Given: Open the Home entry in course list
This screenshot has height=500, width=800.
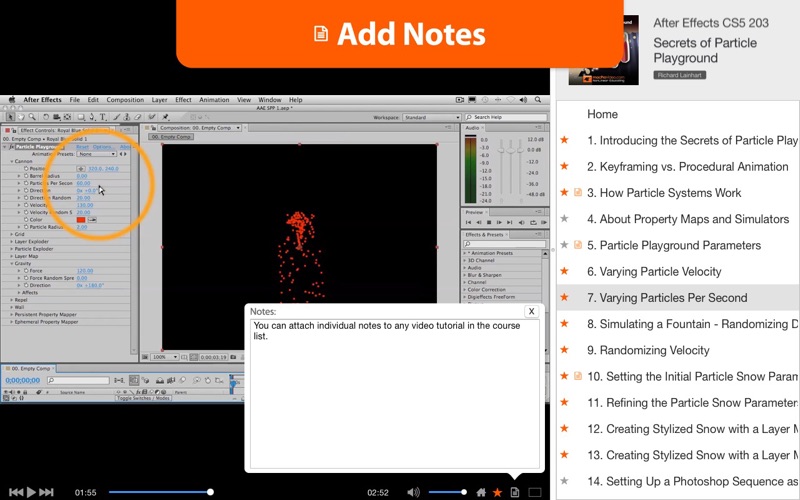Looking at the screenshot, I should point(602,114).
